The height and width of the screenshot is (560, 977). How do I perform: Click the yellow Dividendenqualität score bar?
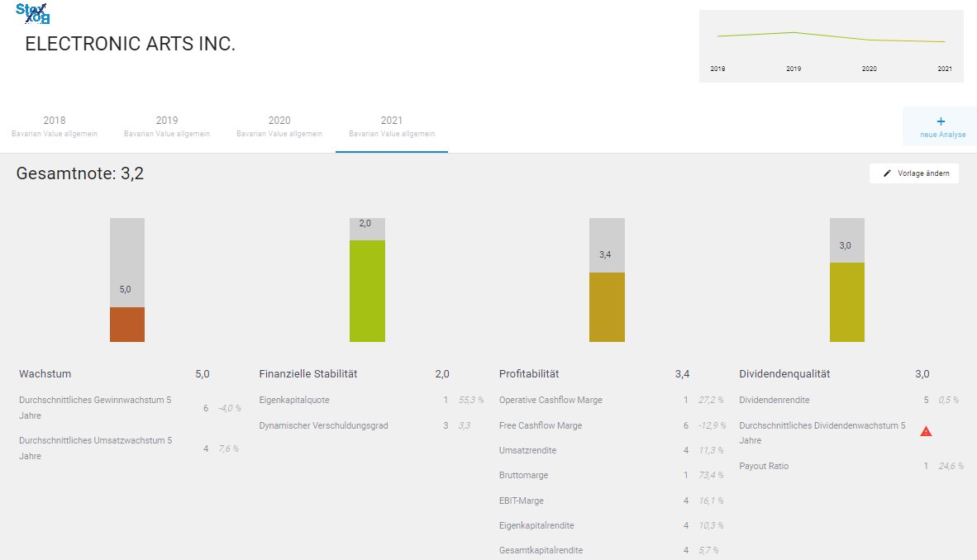[x=846, y=302]
